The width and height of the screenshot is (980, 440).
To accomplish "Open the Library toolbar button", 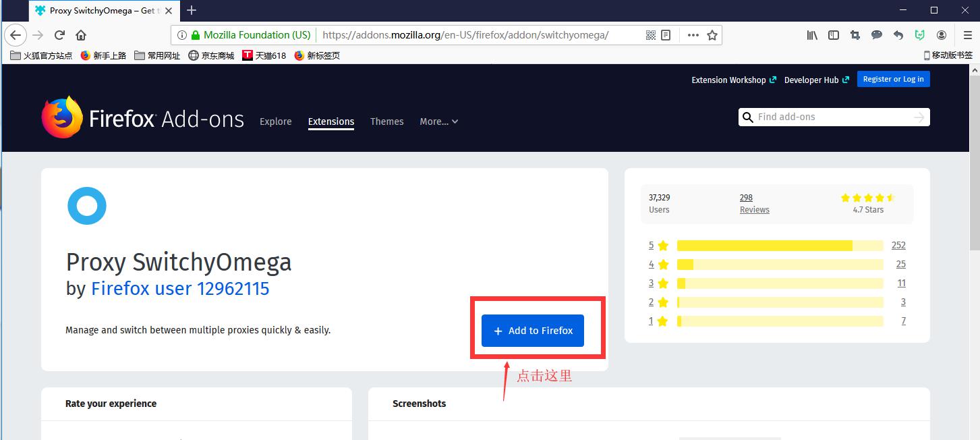I will [x=812, y=35].
